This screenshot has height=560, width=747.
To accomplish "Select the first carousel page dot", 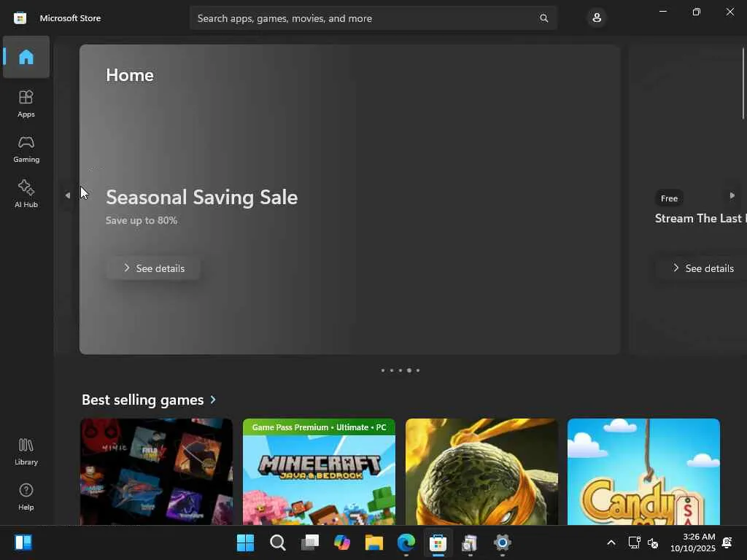I will coord(382,370).
